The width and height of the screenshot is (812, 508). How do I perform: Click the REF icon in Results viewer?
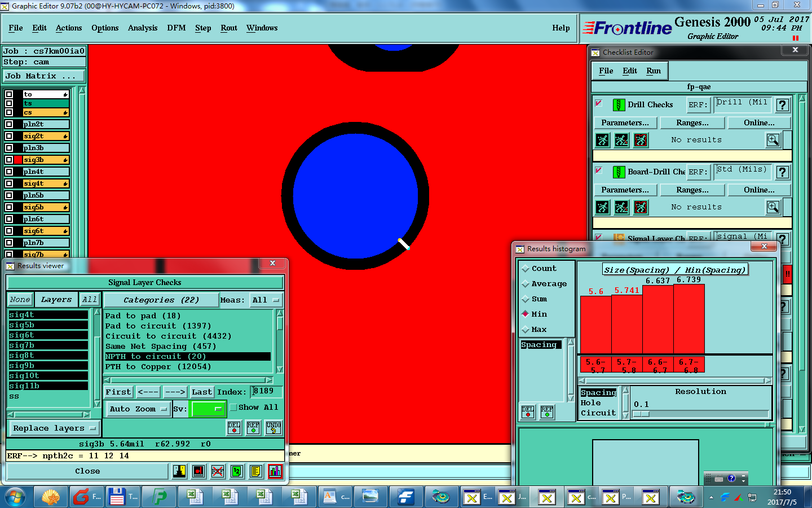(x=253, y=428)
